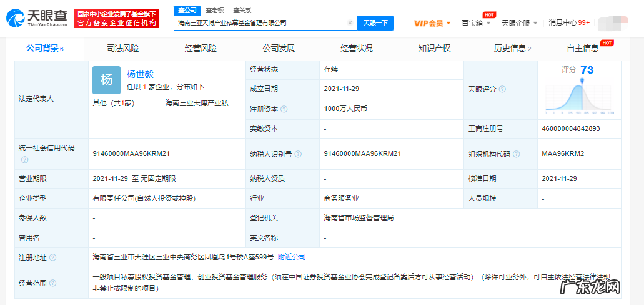Click the help icon next to 纳税人识别号
Screen dimensions: 644x305
pos(298,154)
